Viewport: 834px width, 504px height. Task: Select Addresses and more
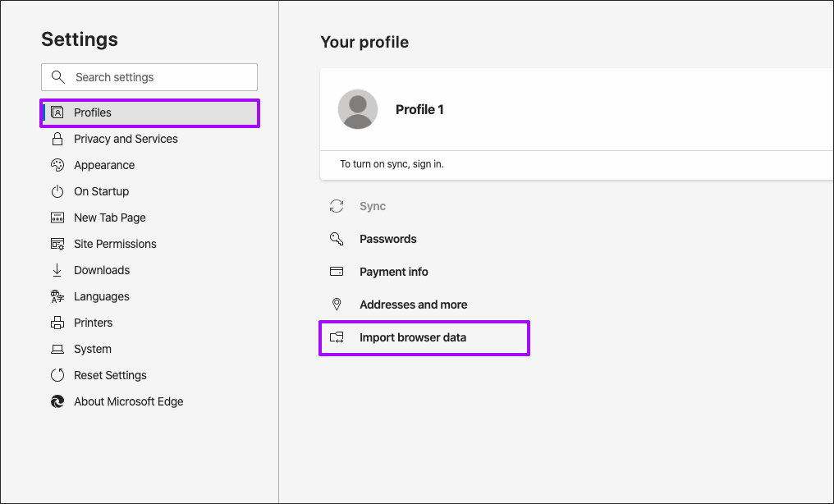(413, 305)
